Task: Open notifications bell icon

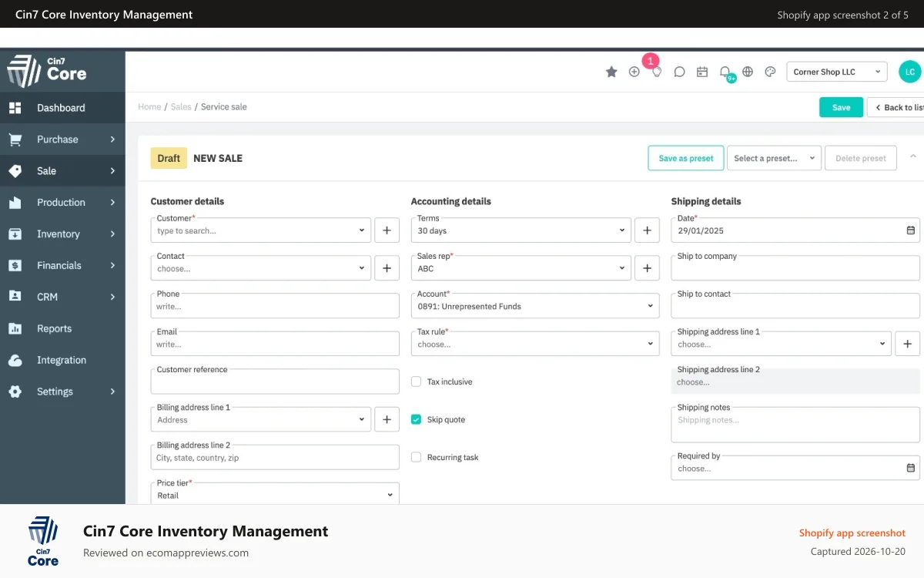Action: point(725,72)
